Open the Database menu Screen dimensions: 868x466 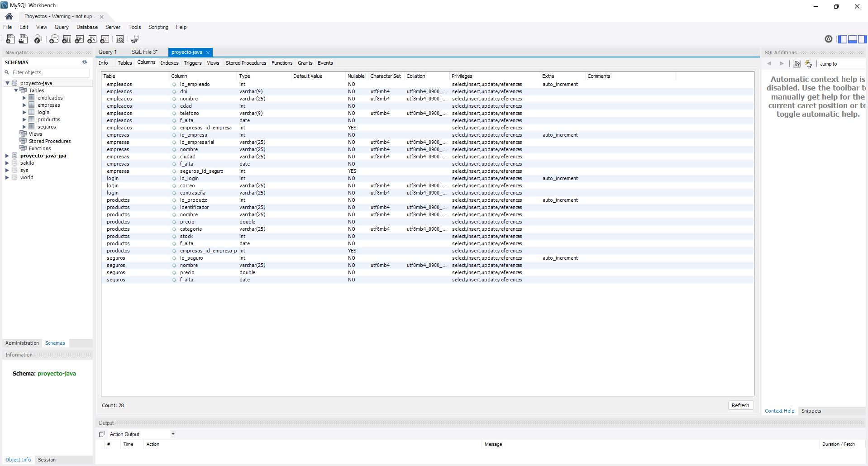[87, 27]
